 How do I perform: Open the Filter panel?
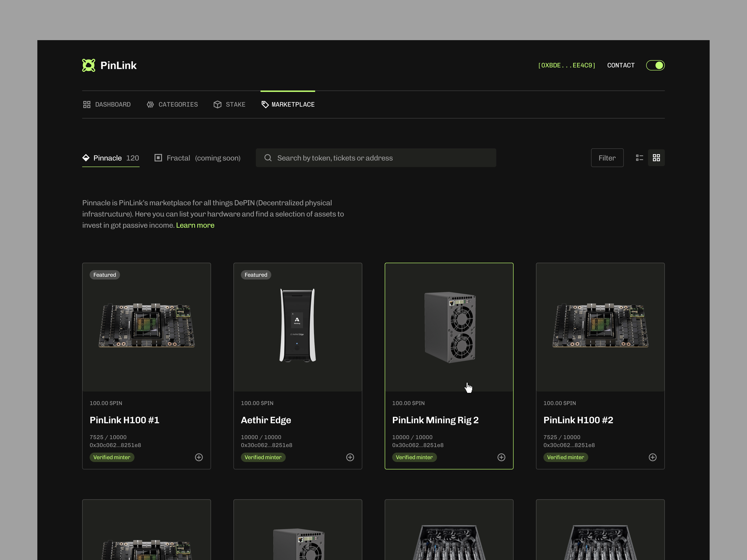tap(607, 158)
